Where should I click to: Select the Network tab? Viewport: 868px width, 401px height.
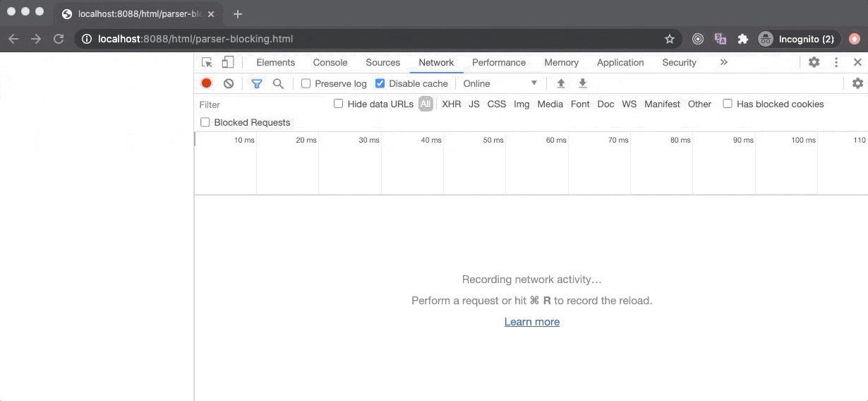point(436,62)
